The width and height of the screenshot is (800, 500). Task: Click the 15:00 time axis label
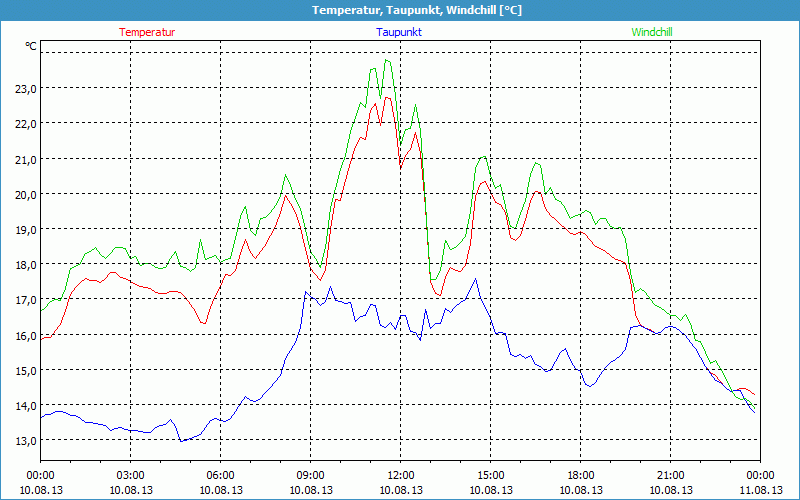pos(491,476)
